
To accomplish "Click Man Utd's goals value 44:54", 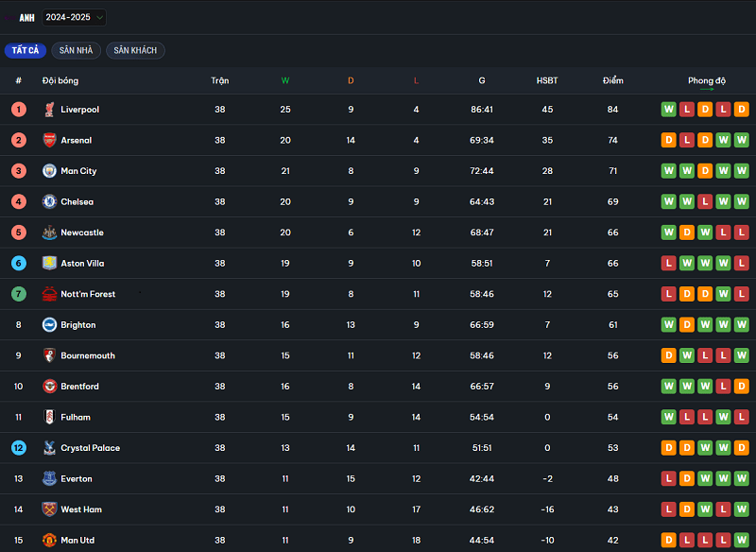I will 482,540.
